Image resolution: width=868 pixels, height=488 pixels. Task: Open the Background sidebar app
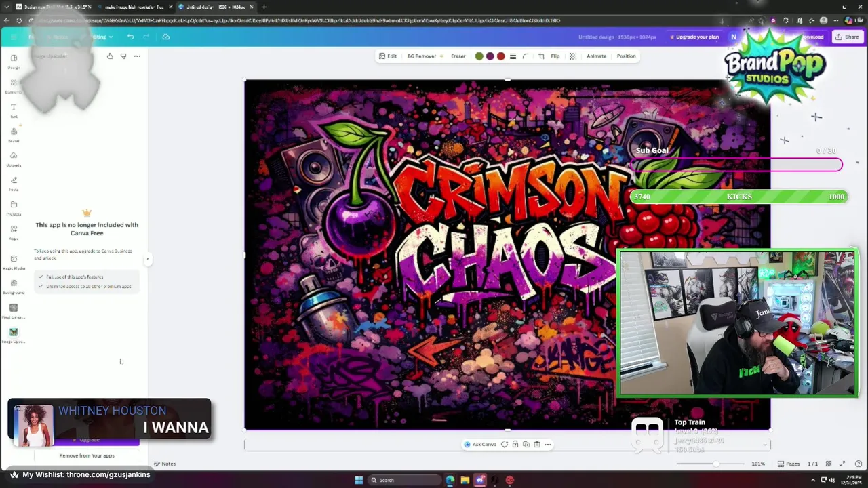click(14, 286)
